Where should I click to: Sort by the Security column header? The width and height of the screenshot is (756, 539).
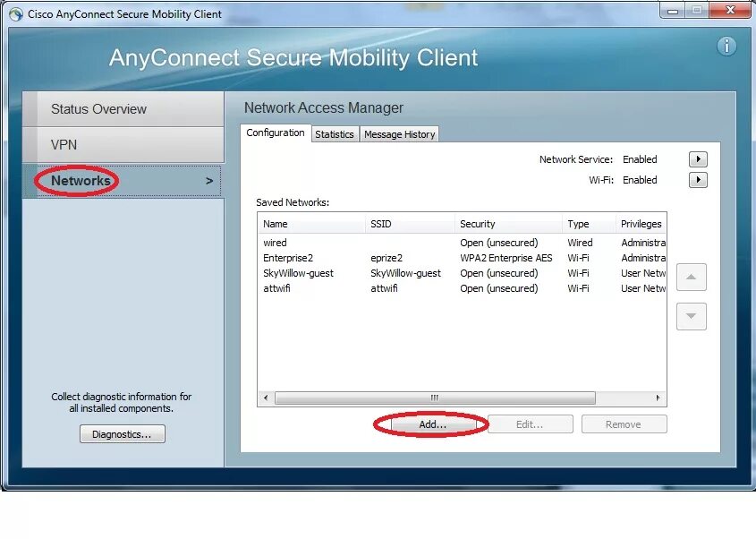(507, 224)
